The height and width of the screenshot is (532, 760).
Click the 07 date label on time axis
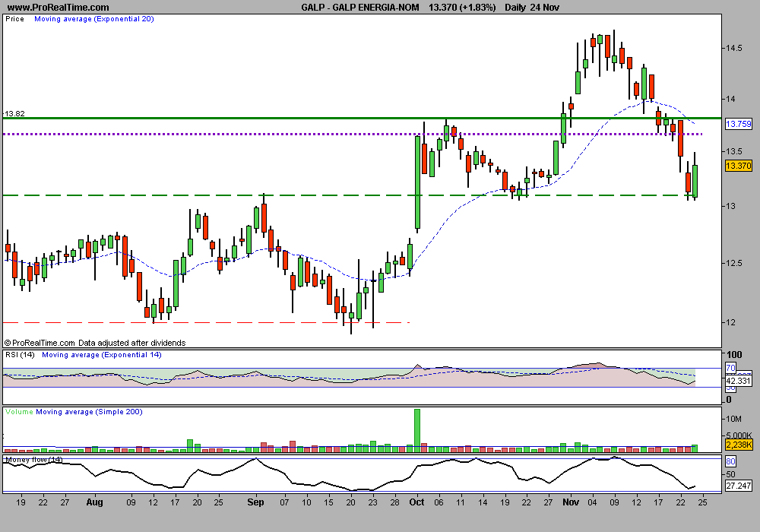click(x=284, y=502)
